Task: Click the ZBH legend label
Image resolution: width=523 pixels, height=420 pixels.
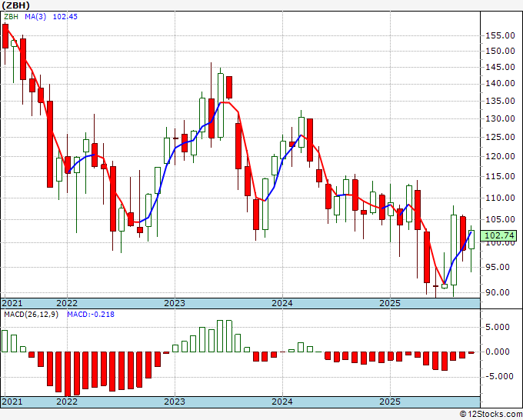Action: (11, 17)
